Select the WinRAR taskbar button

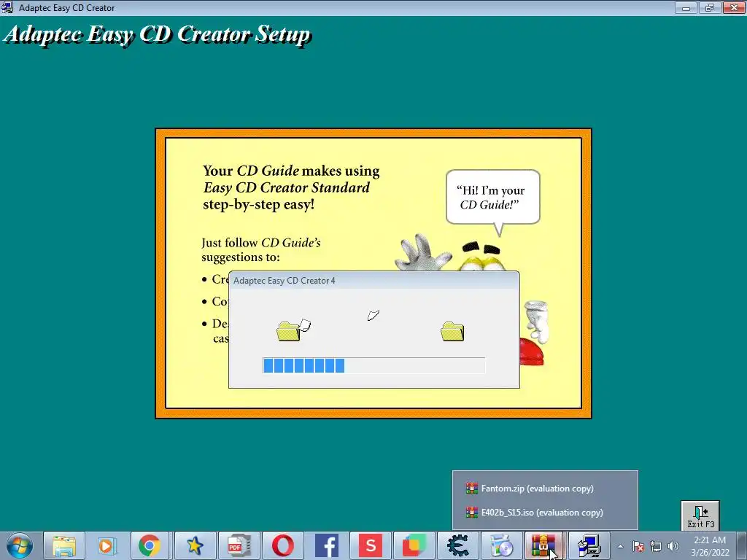click(544, 545)
